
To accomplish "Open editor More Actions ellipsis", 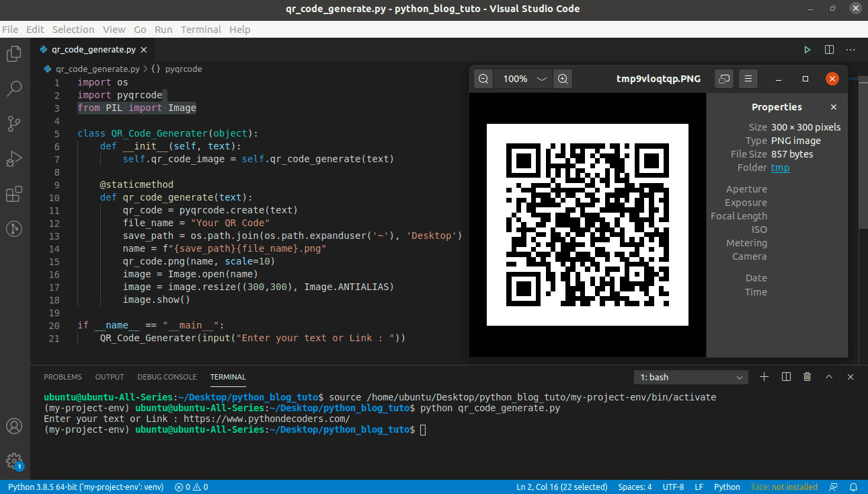I will (851, 50).
